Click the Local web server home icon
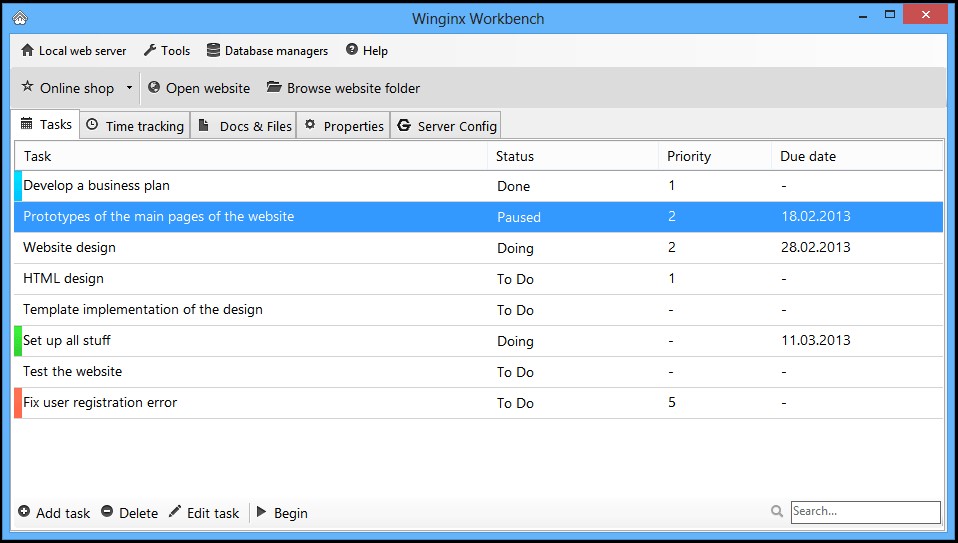The height and width of the screenshot is (543, 958). (27, 51)
